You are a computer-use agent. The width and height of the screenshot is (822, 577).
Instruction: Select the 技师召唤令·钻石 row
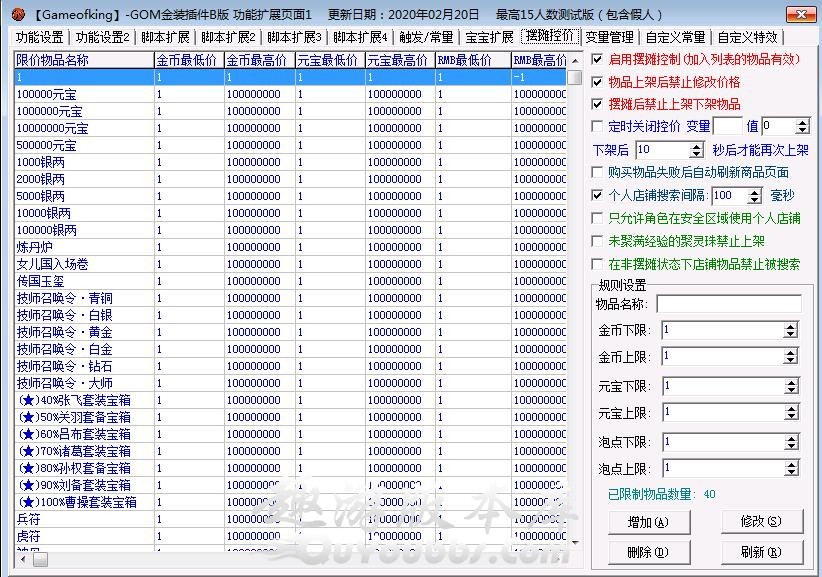(x=290, y=366)
